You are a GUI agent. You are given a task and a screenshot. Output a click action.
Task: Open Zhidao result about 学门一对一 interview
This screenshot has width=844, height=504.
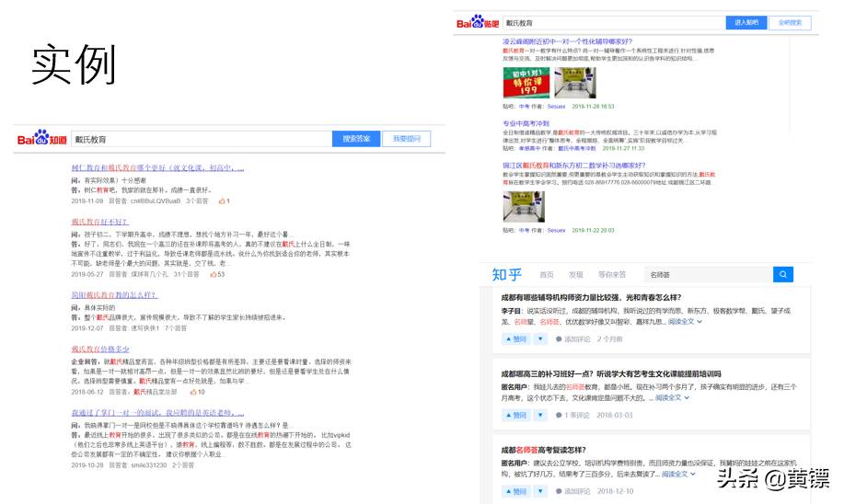pyautogui.click(x=157, y=413)
